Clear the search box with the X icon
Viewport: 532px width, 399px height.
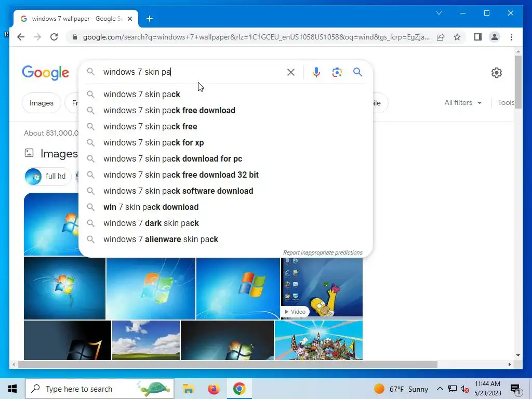click(290, 72)
